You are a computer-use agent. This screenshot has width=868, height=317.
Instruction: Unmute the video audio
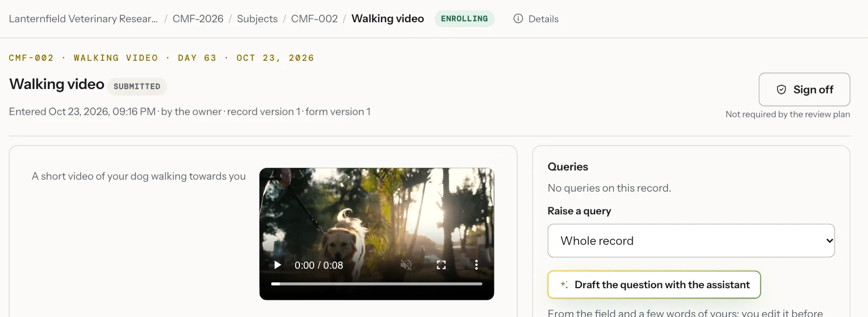point(406,265)
